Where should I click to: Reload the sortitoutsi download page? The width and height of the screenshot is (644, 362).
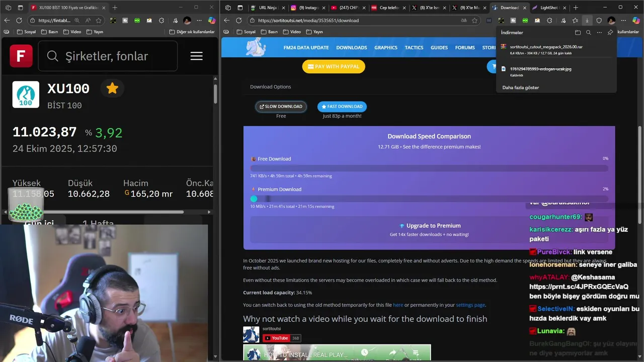pos(239,21)
